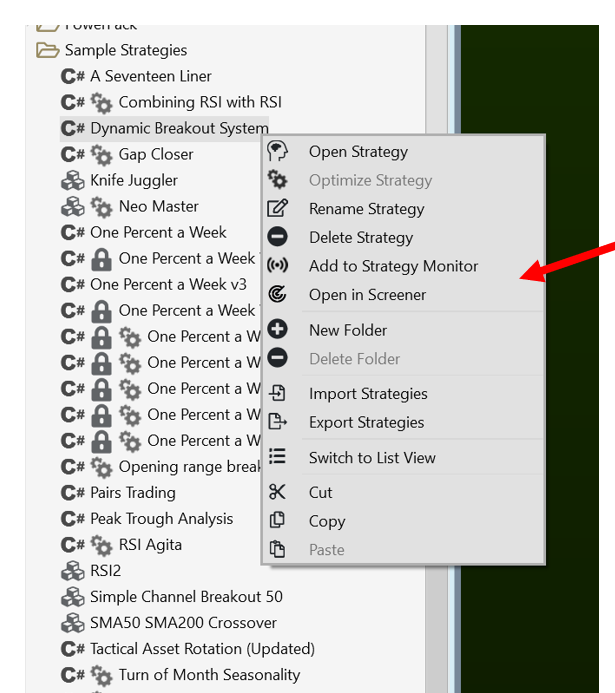The image size is (615, 693).
Task: Select Open in Screener menu entry
Action: (x=367, y=295)
